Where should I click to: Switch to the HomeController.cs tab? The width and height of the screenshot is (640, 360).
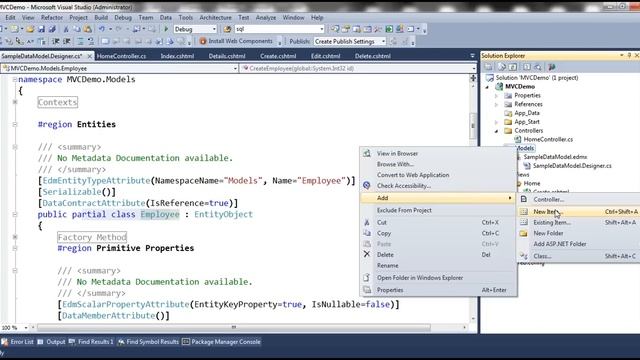point(121,56)
